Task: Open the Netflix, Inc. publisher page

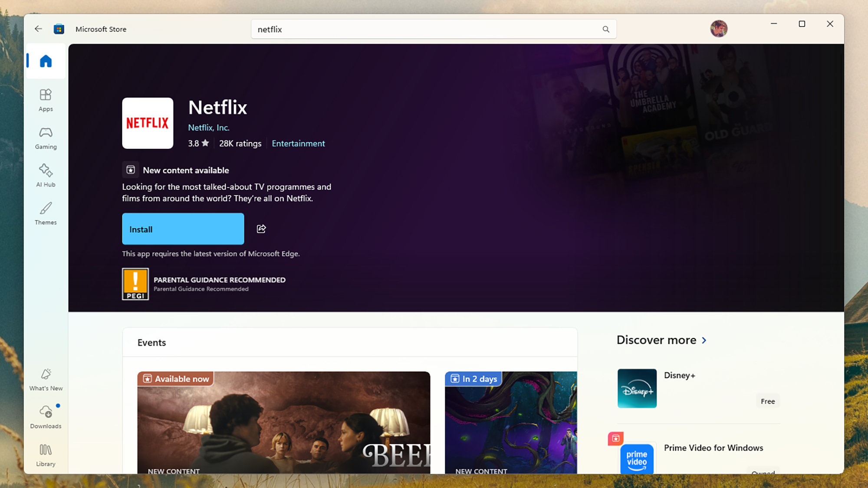Action: click(x=209, y=127)
